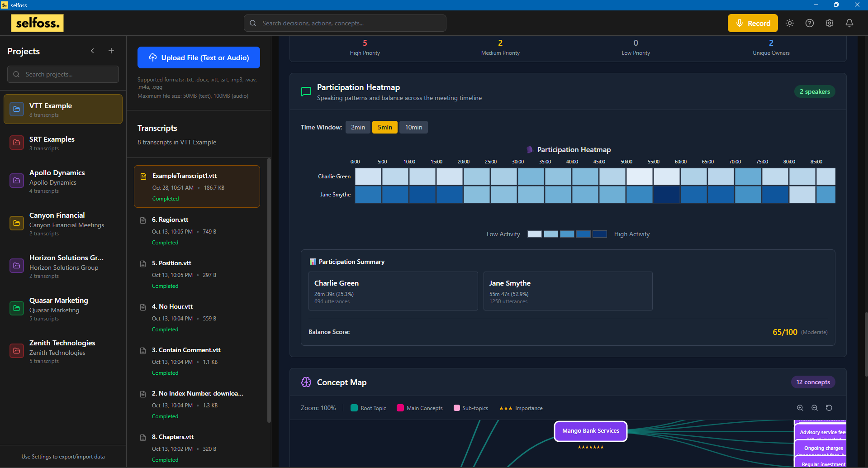Image resolution: width=868 pixels, height=468 pixels.
Task: Click the file icon beside 4. No Hour.vtt
Action: tap(143, 307)
